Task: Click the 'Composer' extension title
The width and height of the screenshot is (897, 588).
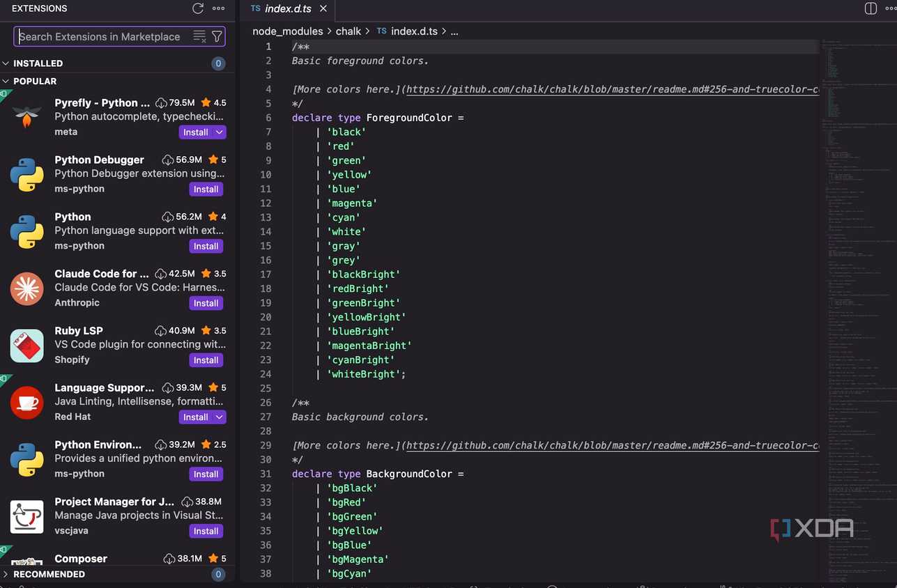Action: (81, 559)
